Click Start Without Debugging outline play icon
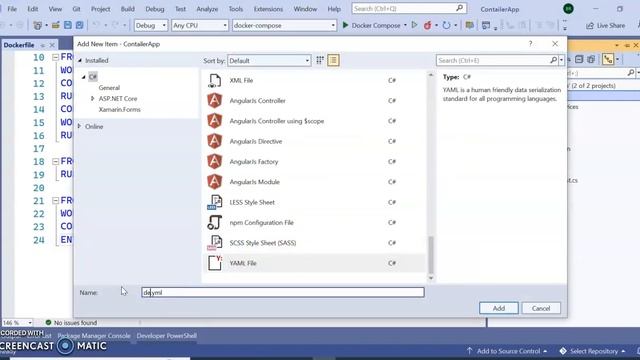Image resolution: width=640 pixels, height=360 pixels. point(414,25)
